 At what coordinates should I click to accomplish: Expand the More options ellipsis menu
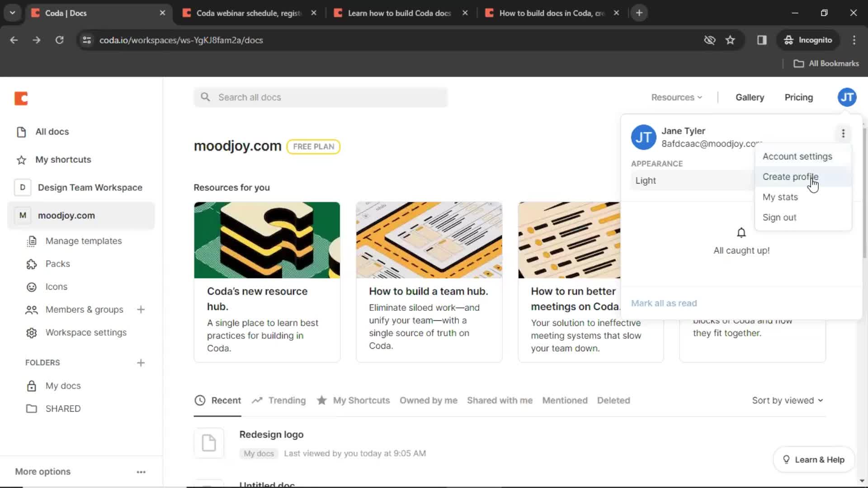coord(842,133)
